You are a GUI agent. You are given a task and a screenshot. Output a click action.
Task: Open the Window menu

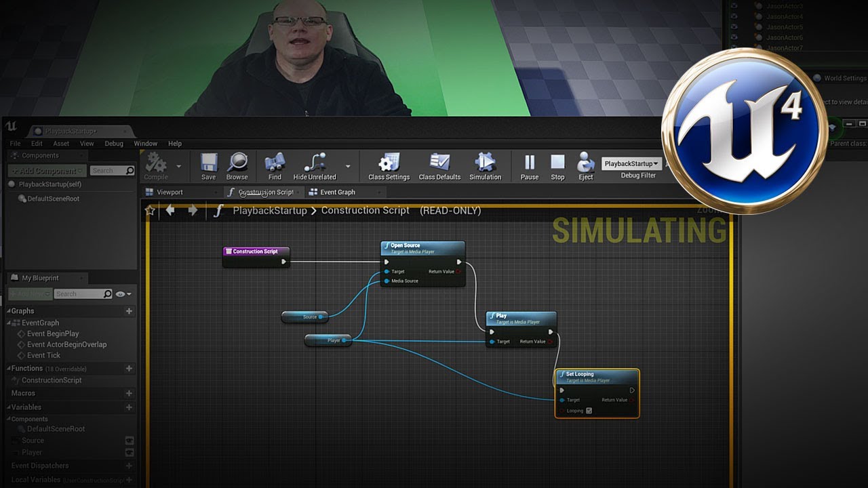click(146, 144)
